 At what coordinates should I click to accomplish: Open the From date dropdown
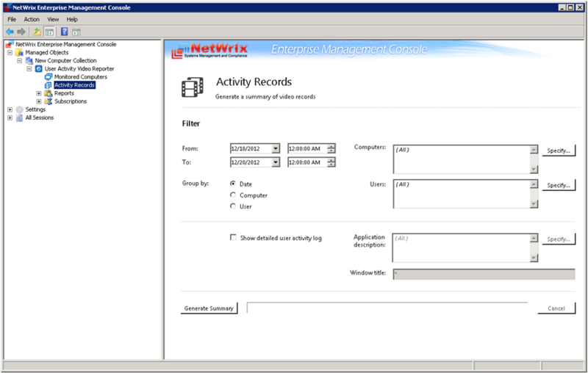click(x=276, y=148)
